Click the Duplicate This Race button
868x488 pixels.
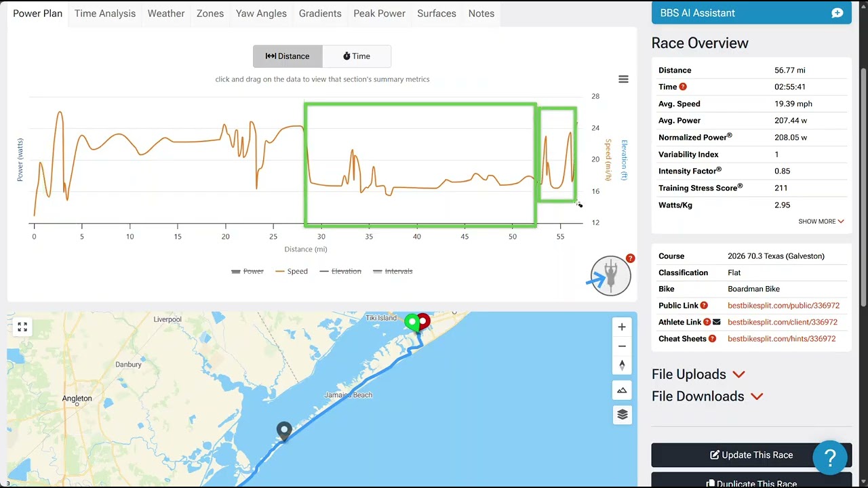(751, 481)
